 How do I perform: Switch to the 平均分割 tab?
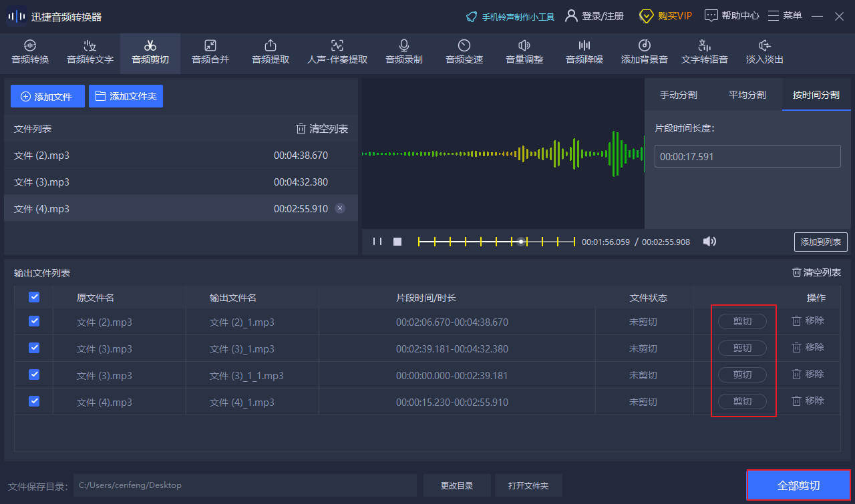point(747,95)
